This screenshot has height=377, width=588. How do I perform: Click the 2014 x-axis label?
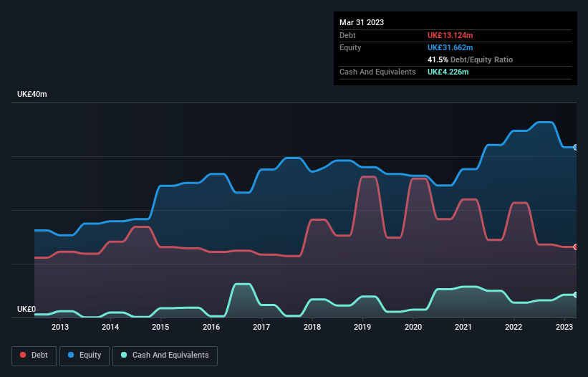[110, 327]
